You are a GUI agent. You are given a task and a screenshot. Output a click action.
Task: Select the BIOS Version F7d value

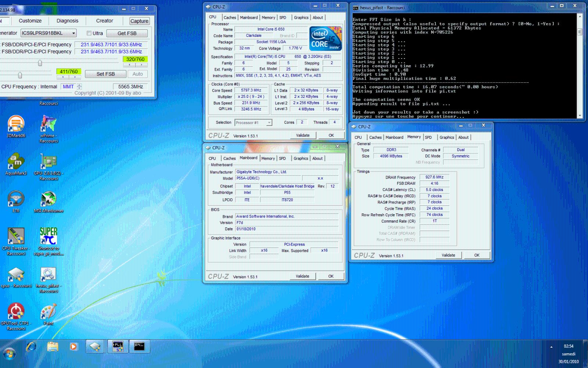coord(287,223)
